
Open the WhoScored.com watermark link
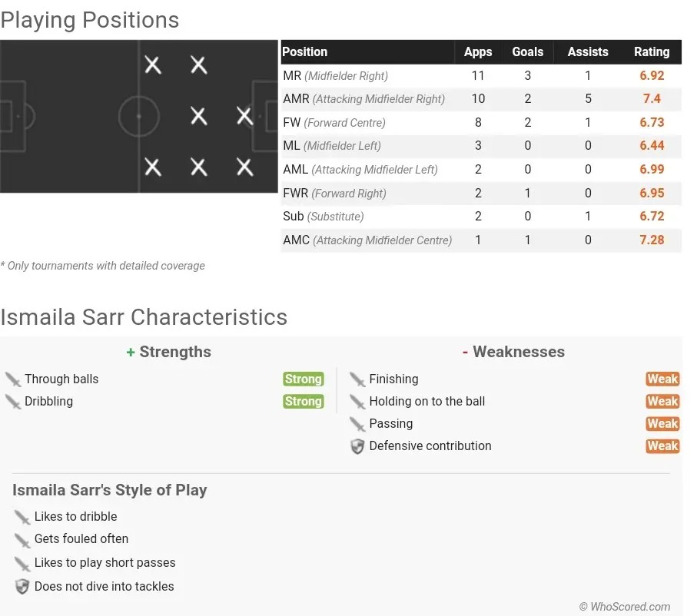coord(625,607)
